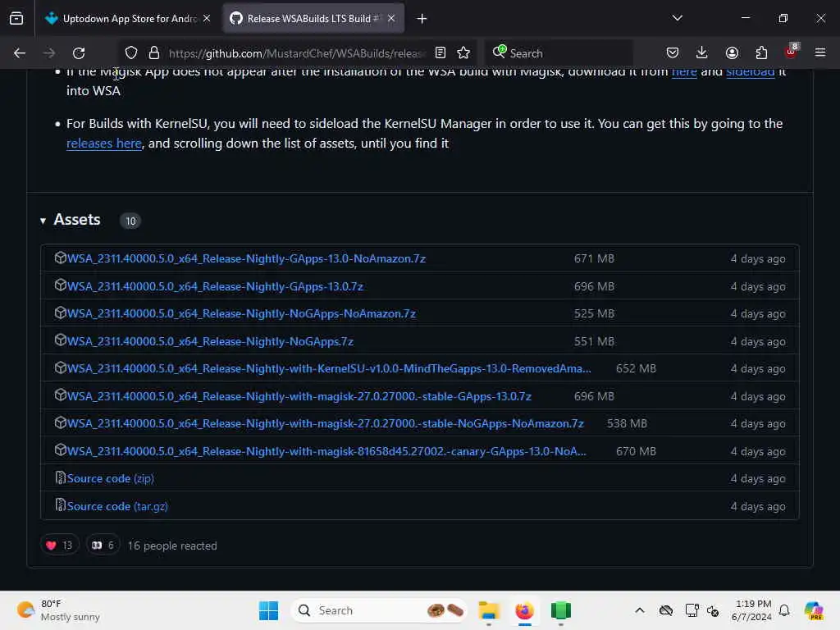
Task: Show site security padlock info
Action: (154, 53)
